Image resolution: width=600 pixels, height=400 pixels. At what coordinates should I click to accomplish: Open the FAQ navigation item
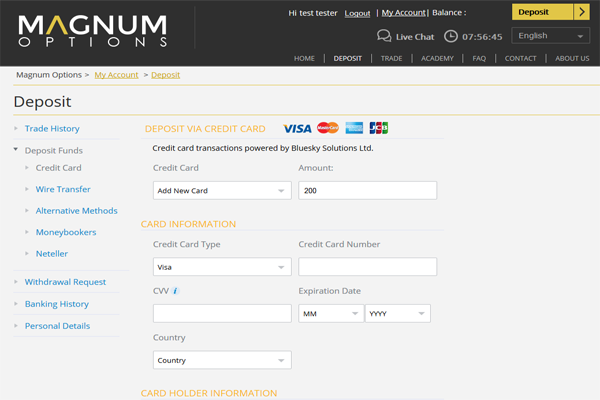click(479, 58)
